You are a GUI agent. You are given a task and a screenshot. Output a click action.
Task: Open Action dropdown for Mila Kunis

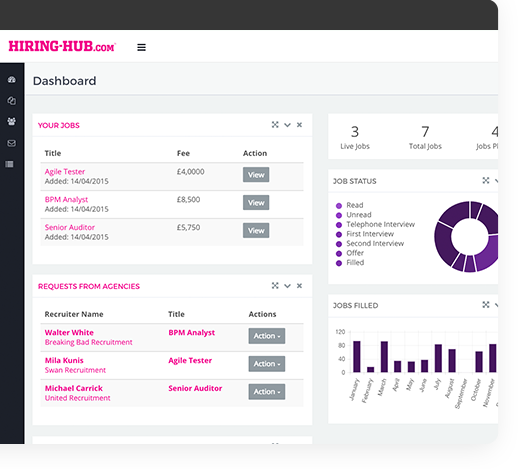coord(267,364)
